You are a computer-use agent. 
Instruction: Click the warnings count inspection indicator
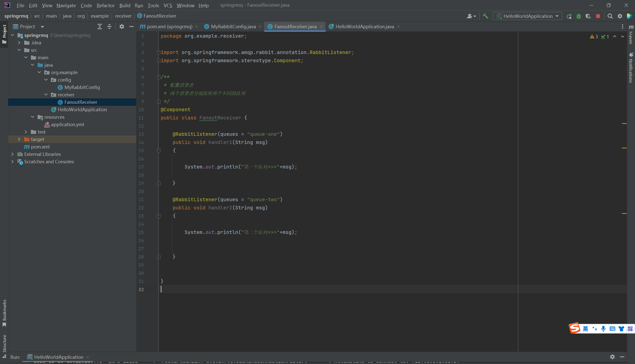(594, 37)
